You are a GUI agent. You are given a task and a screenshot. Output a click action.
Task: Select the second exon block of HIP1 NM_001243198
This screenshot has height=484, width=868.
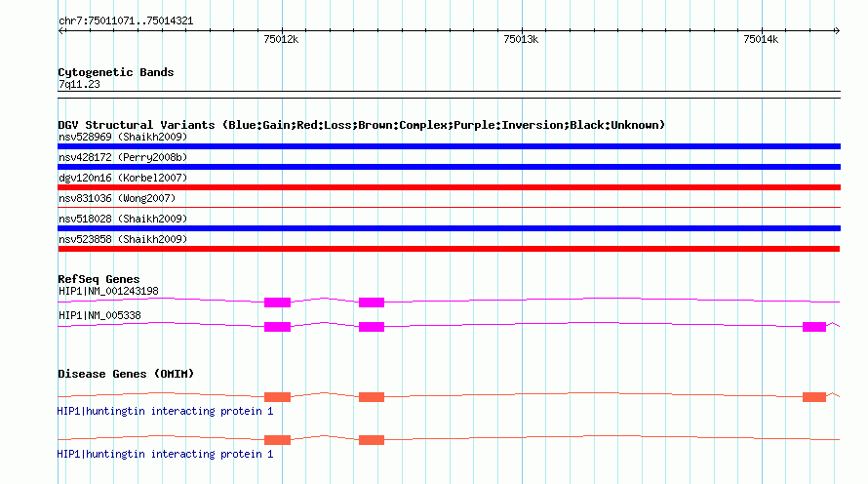pos(372,302)
